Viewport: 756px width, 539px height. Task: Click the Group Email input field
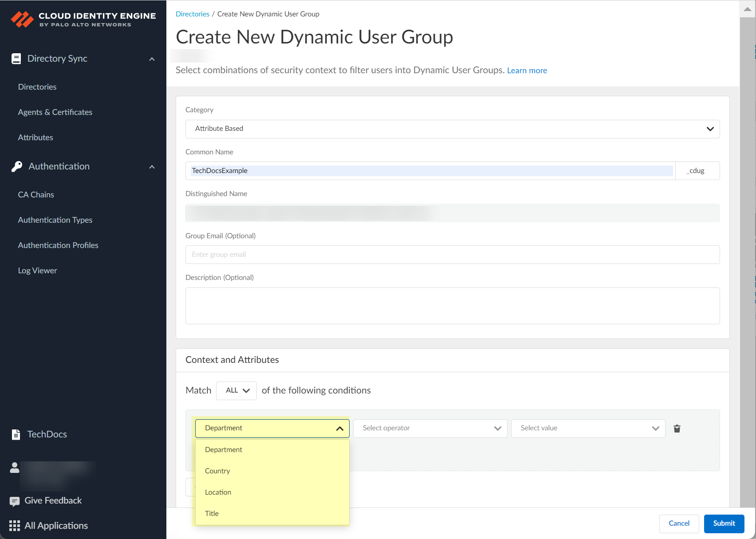452,255
